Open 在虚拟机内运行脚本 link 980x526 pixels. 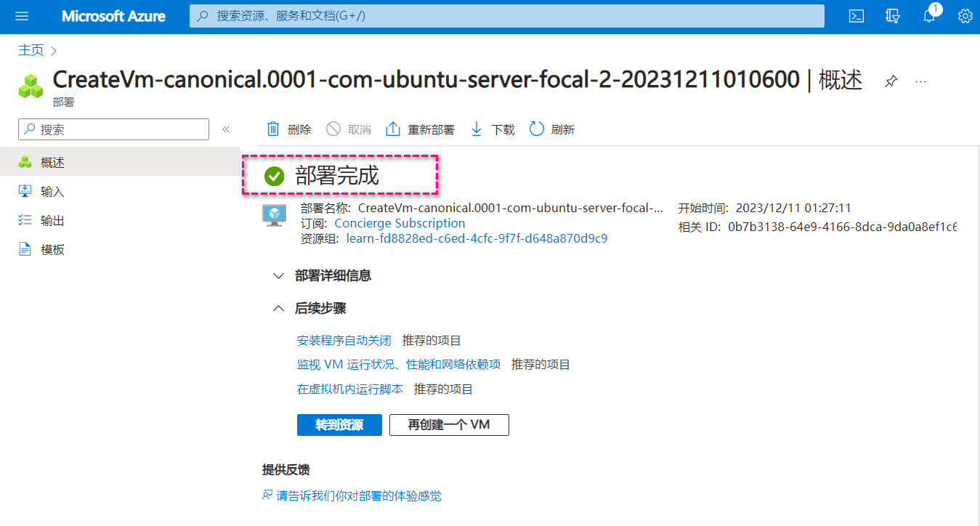point(350,389)
